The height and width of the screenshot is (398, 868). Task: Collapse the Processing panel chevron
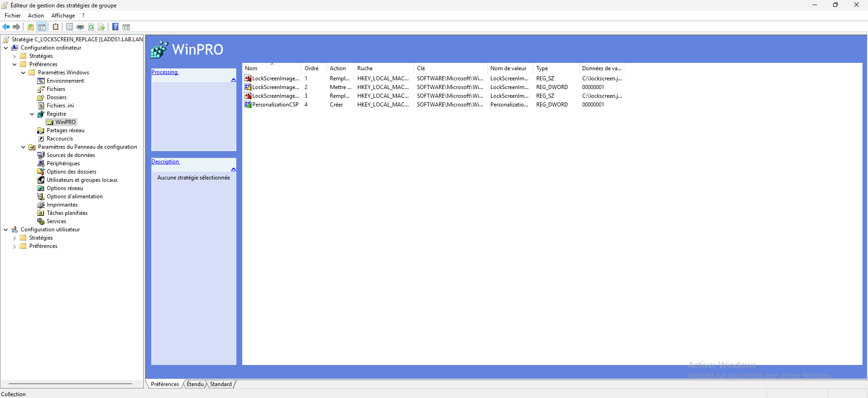pos(233,80)
